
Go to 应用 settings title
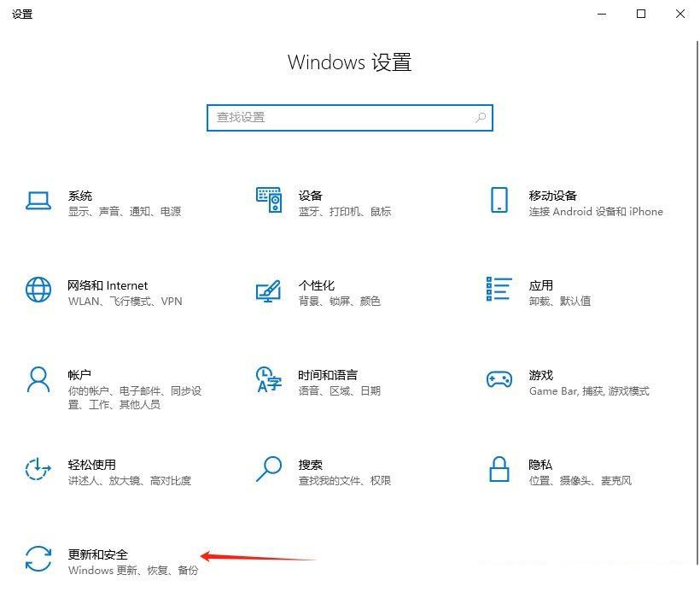[x=541, y=285]
